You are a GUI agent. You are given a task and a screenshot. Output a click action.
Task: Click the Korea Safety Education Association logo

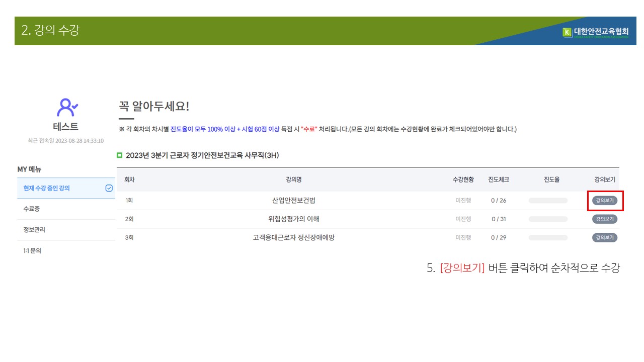(596, 33)
